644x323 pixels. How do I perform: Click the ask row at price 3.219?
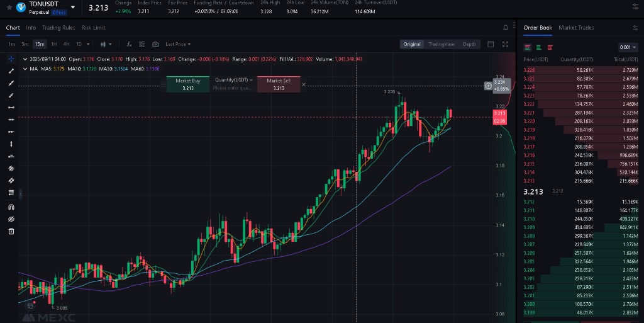[580, 130]
